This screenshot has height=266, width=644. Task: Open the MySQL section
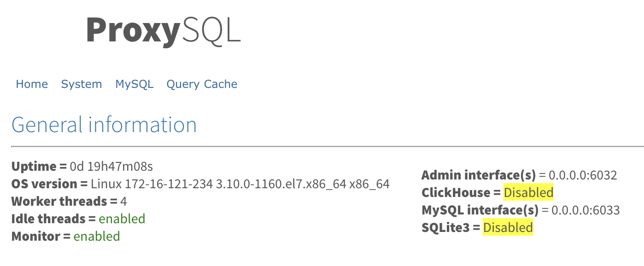134,84
